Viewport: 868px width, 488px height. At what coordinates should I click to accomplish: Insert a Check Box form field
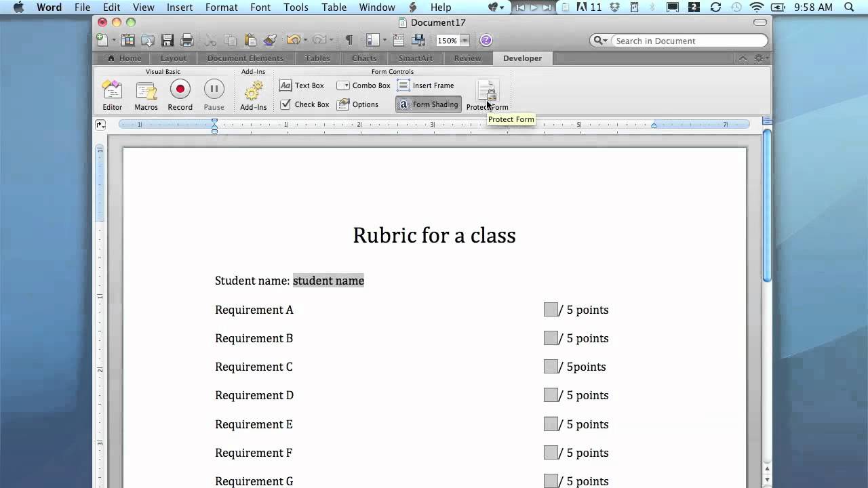(x=304, y=104)
